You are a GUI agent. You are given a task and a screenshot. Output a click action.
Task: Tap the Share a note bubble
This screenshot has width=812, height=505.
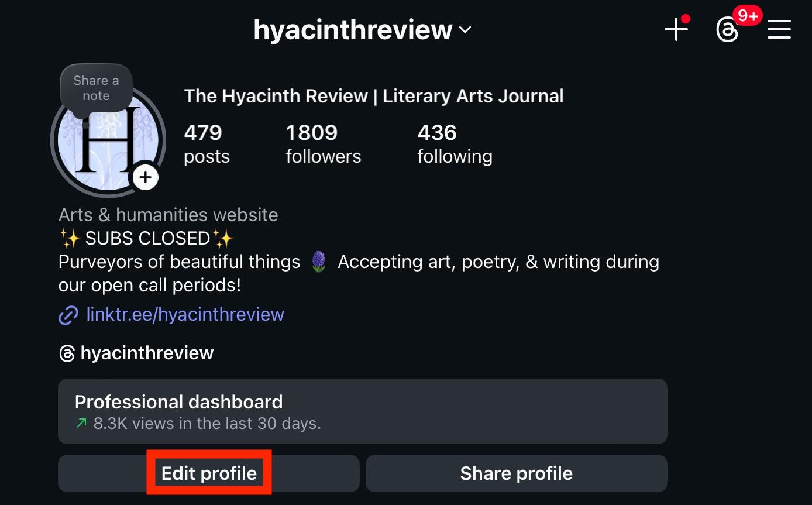click(x=96, y=88)
